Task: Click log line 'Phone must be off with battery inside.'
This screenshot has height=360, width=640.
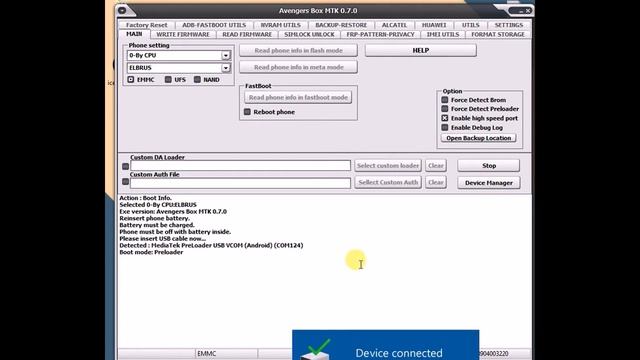Action: (x=175, y=232)
